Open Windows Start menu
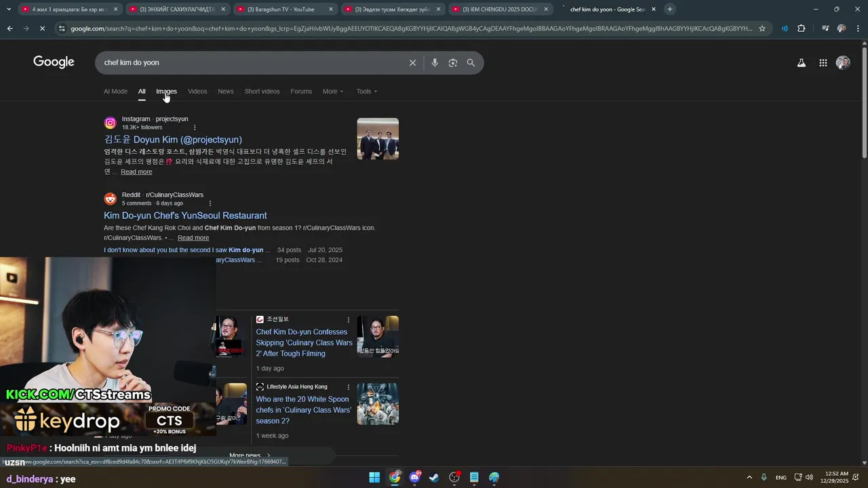Viewport: 868px width, 488px height. [374, 477]
